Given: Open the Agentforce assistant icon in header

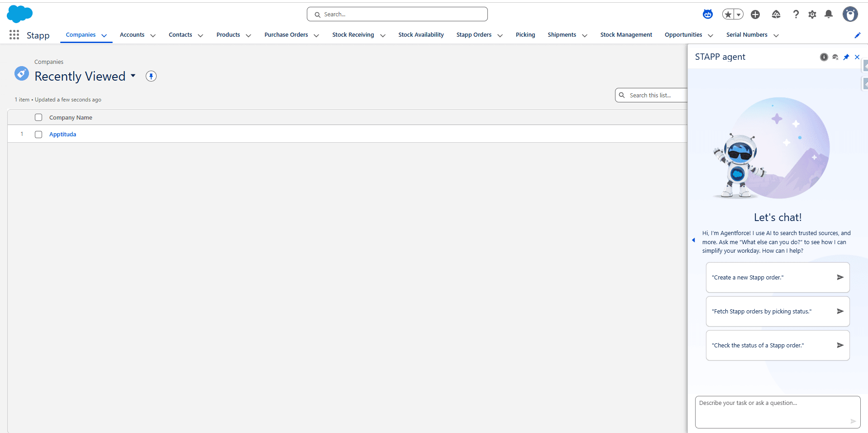Looking at the screenshot, I should click(708, 14).
